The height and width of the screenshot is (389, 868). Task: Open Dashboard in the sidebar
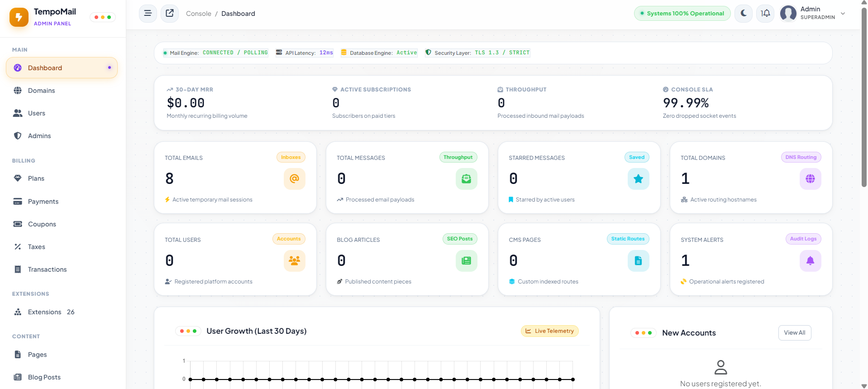tap(62, 68)
